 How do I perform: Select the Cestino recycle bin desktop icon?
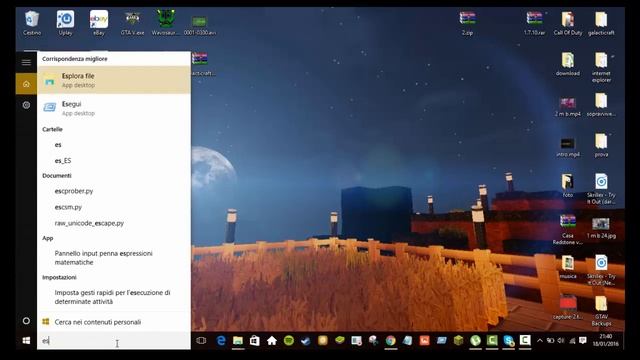coord(32,23)
